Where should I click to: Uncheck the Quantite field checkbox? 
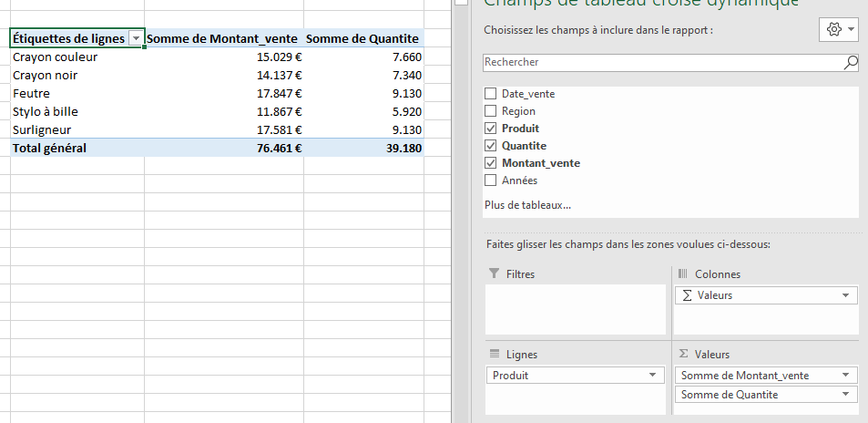click(x=491, y=146)
